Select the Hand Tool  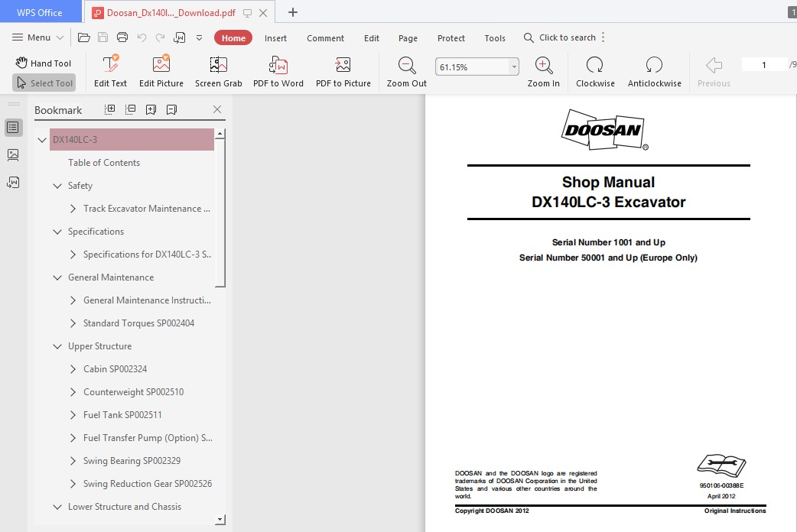[x=43, y=63]
